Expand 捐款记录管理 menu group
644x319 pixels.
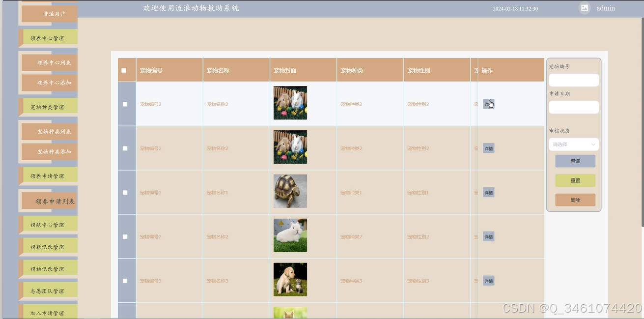coord(48,247)
